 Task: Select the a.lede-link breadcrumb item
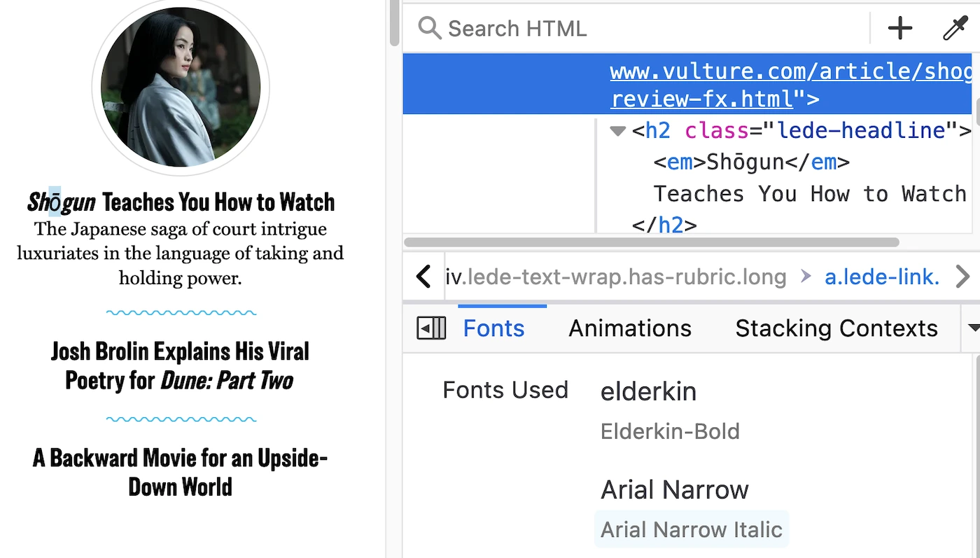[881, 277]
